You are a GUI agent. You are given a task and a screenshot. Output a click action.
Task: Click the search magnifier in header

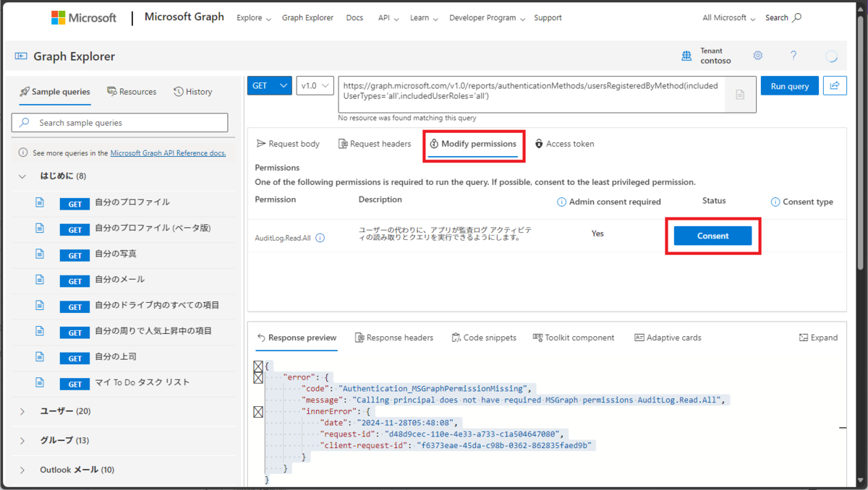(797, 17)
